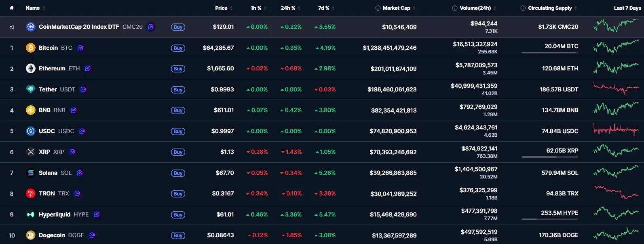The height and width of the screenshot is (244, 644).
Task: Click the info icon beside Circulating Supply
Action: click(x=523, y=8)
